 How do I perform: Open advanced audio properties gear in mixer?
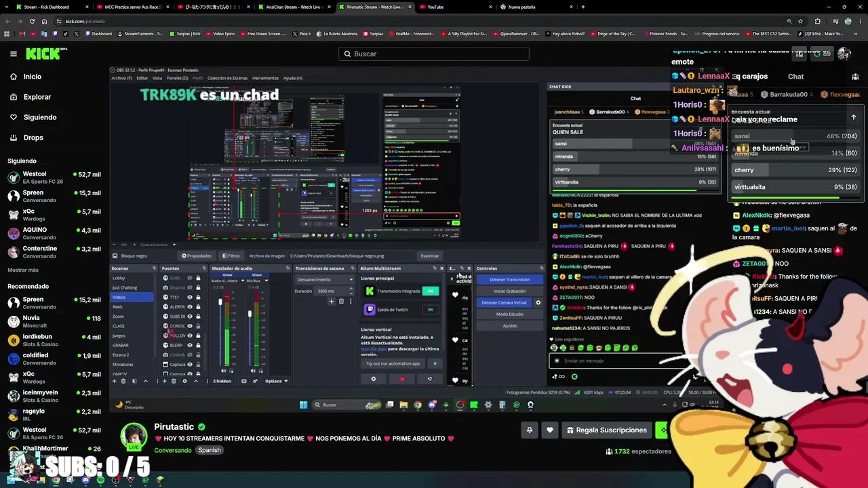pos(255,381)
